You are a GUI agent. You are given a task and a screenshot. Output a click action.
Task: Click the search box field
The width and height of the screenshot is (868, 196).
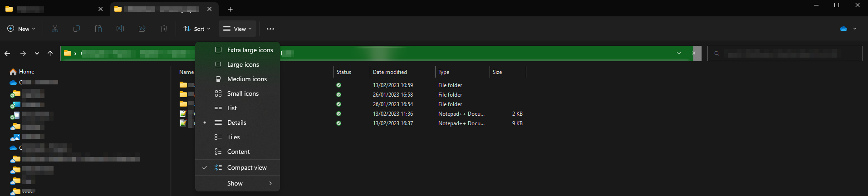(785, 54)
